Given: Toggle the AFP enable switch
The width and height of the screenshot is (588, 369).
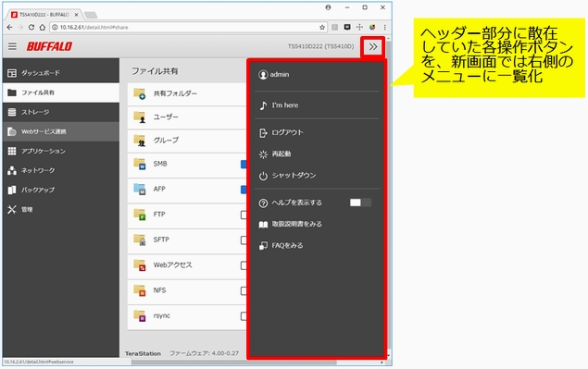Looking at the screenshot, I should point(244,190).
